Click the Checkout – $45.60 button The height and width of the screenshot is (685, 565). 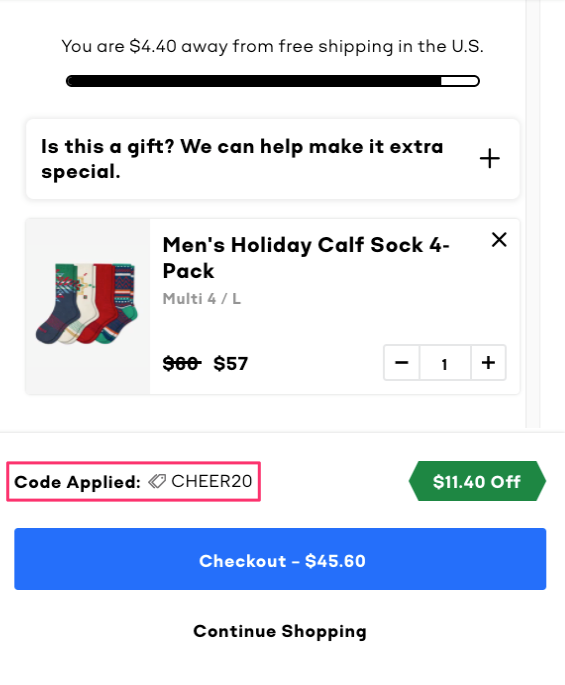tap(280, 559)
